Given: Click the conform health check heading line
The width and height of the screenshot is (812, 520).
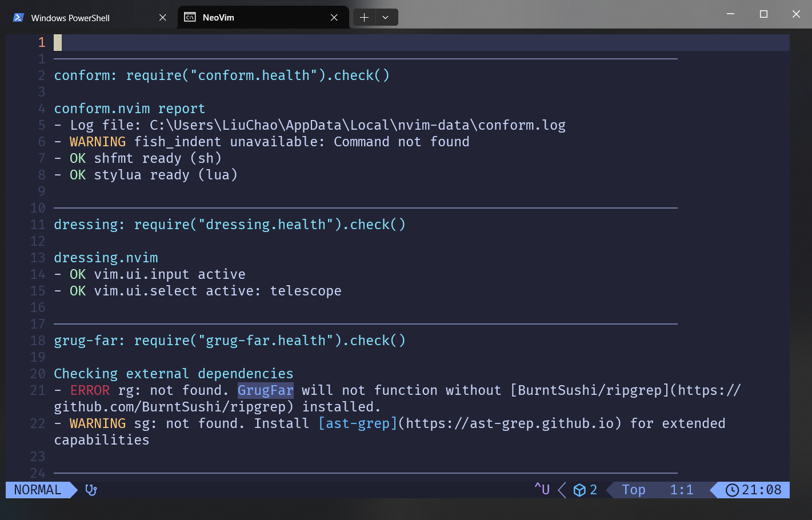Looking at the screenshot, I should click(222, 75).
